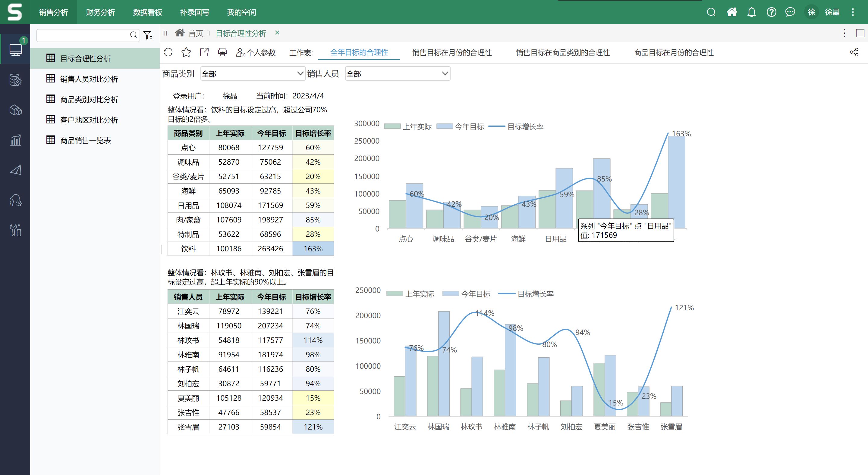Open the share icon at right

(854, 52)
